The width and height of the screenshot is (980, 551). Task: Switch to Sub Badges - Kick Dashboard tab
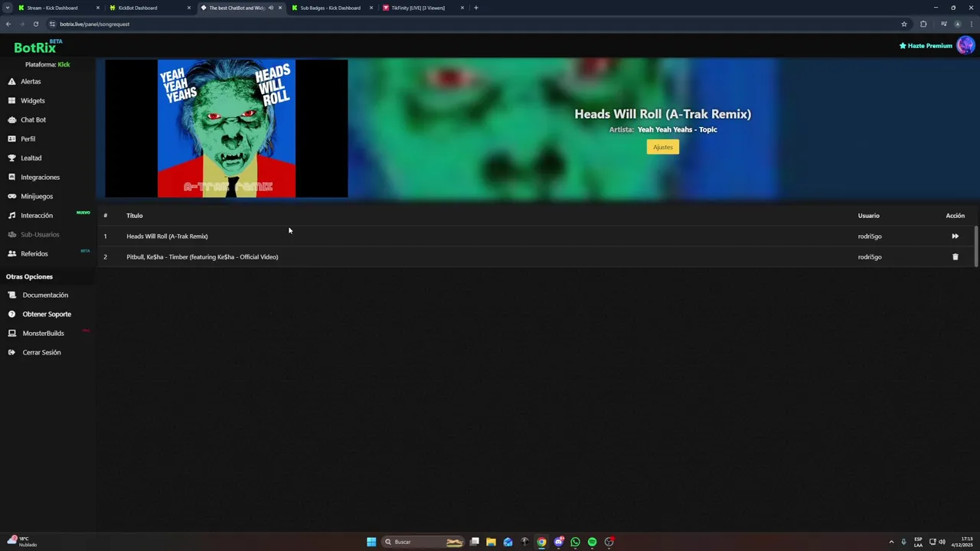click(332, 8)
